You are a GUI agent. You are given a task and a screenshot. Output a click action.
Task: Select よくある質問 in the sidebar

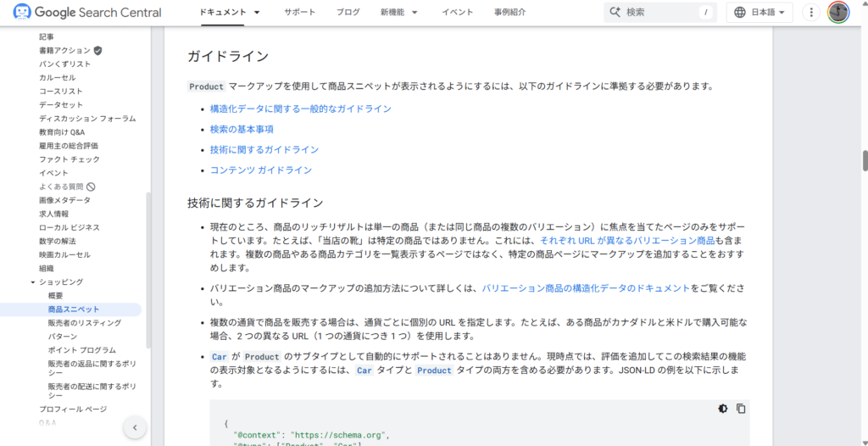point(61,187)
